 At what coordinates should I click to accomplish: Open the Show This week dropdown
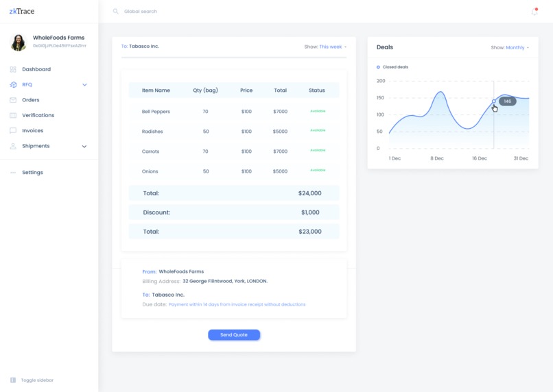[x=325, y=47]
